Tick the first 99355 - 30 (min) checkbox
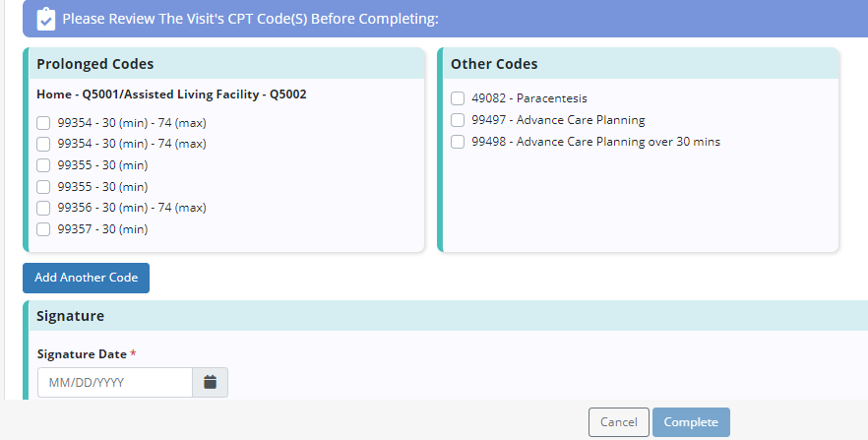This screenshot has width=868, height=440. [43, 165]
